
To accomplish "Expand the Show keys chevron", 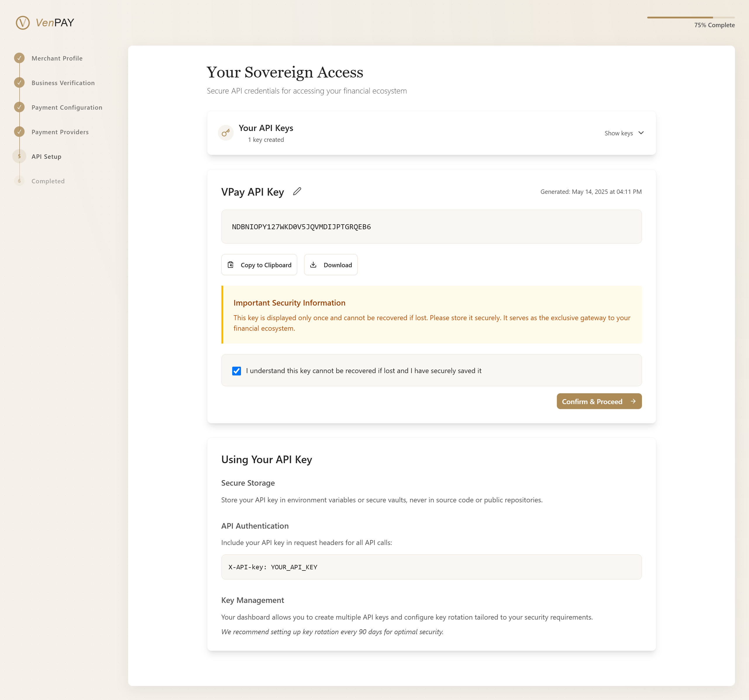I will click(x=641, y=133).
